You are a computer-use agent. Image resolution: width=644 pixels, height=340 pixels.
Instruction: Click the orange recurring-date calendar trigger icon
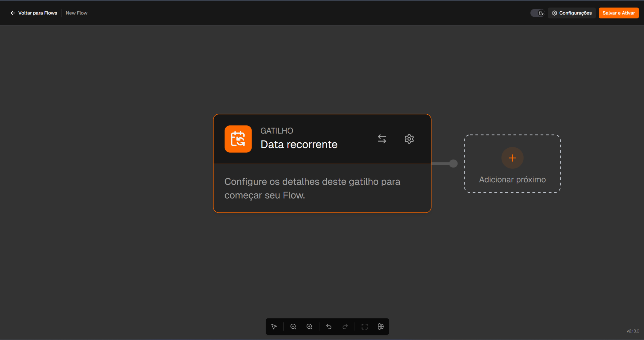238,139
